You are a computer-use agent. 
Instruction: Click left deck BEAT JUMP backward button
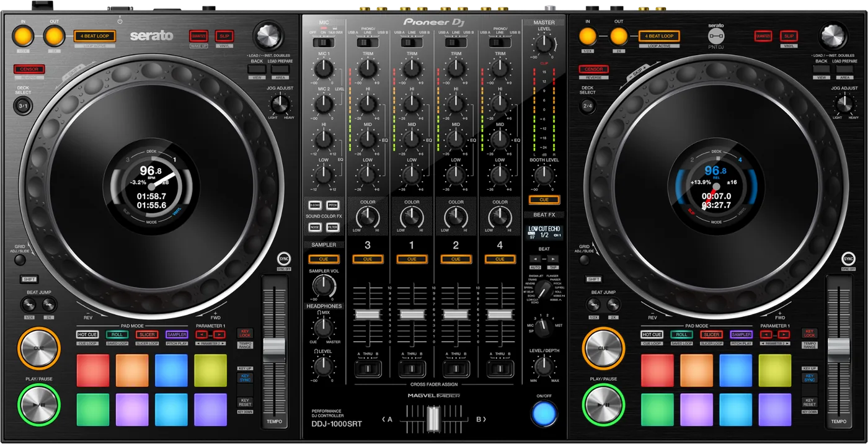click(29, 304)
